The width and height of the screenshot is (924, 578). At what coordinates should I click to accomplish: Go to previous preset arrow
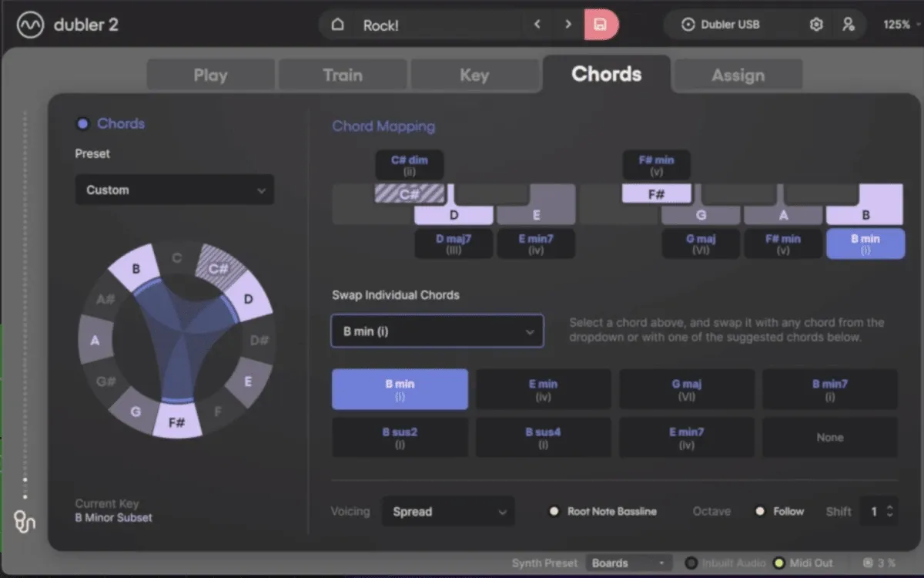(537, 25)
